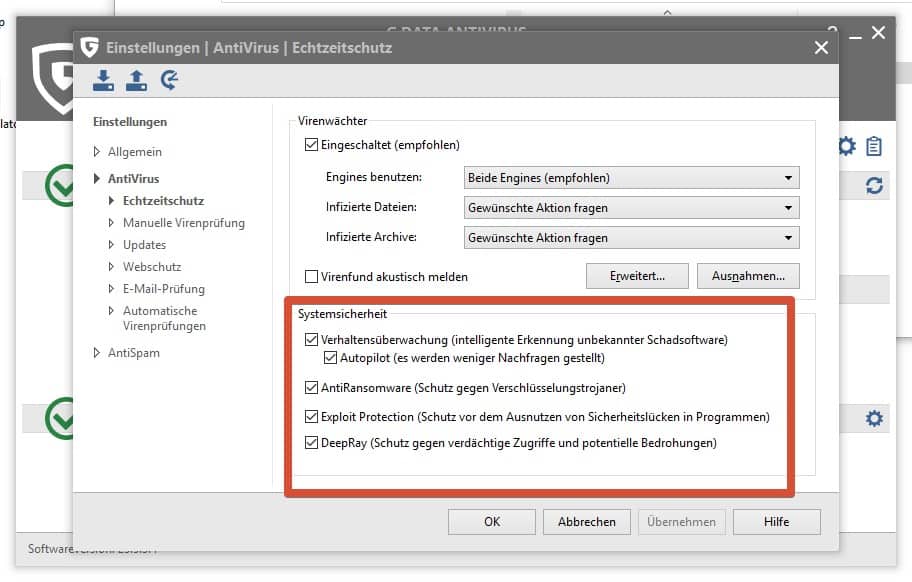912x582 pixels.
Task: Click the G DATA shield icon in dialog title
Action: (x=90, y=47)
